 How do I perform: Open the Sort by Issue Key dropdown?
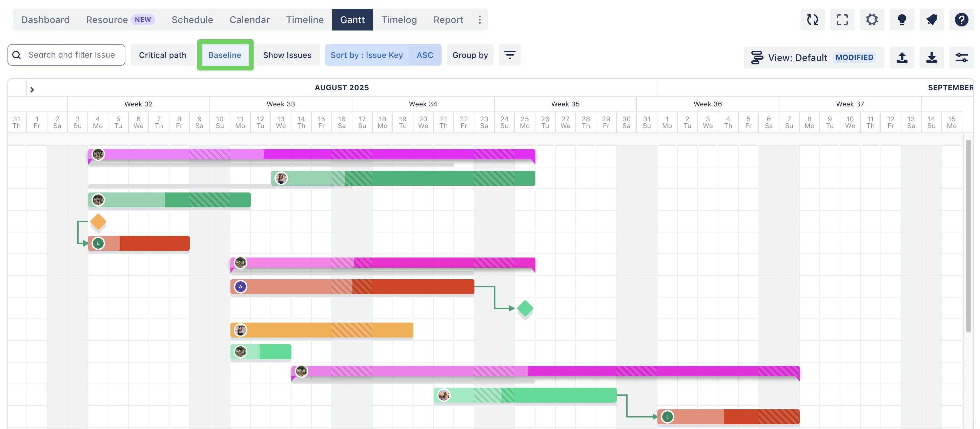point(367,55)
